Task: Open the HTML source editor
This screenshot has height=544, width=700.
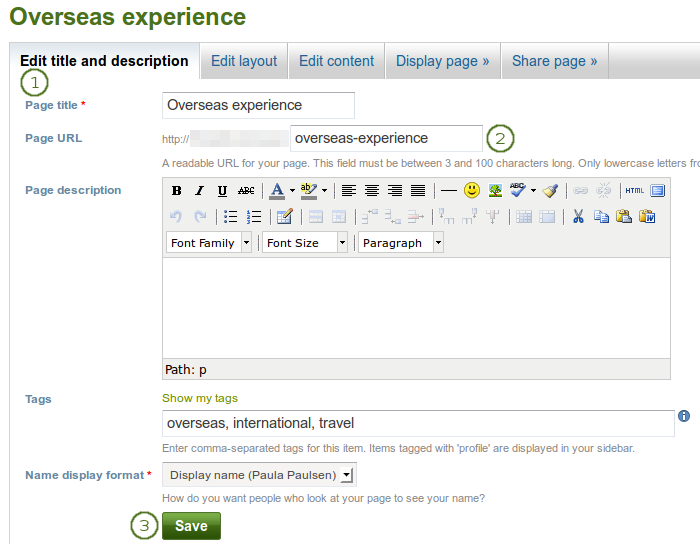Action: [x=634, y=191]
